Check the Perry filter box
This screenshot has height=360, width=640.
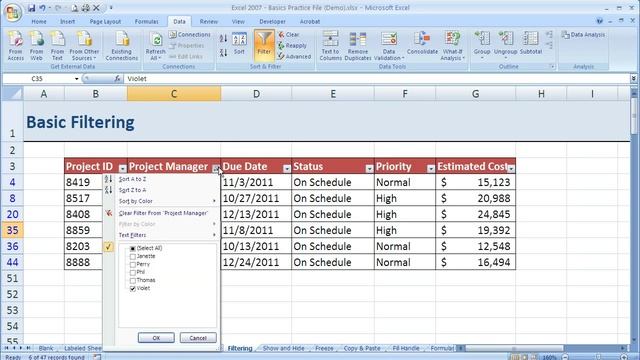[x=133, y=265]
